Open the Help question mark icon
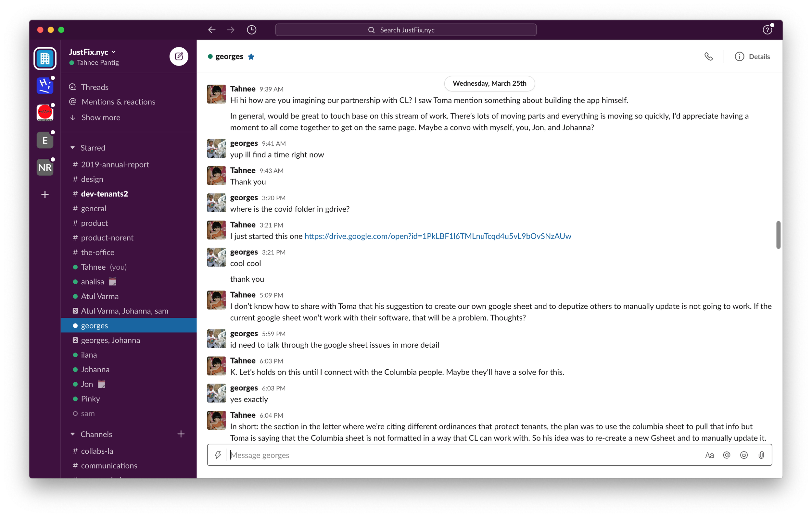Viewport: 812px width, 517px height. click(x=768, y=30)
